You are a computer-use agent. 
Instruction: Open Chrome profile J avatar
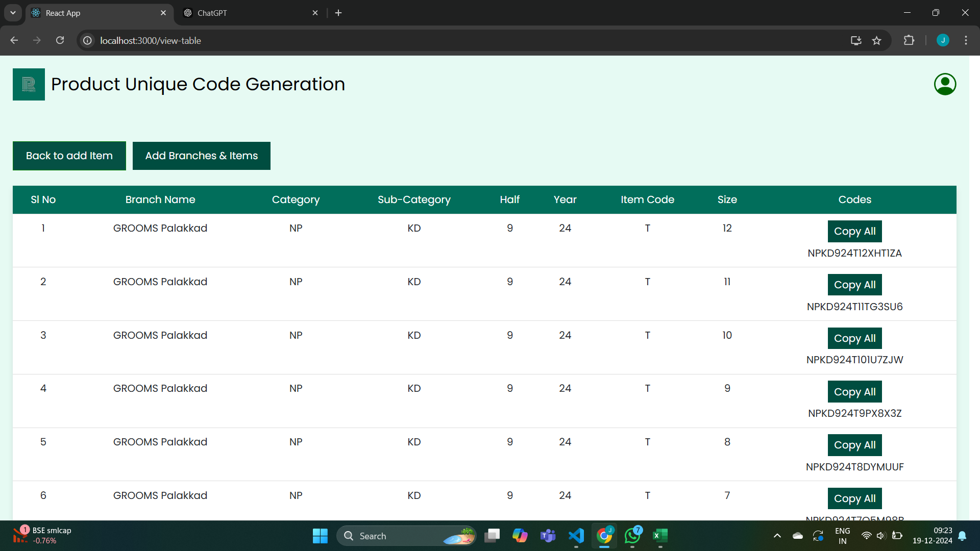click(943, 40)
